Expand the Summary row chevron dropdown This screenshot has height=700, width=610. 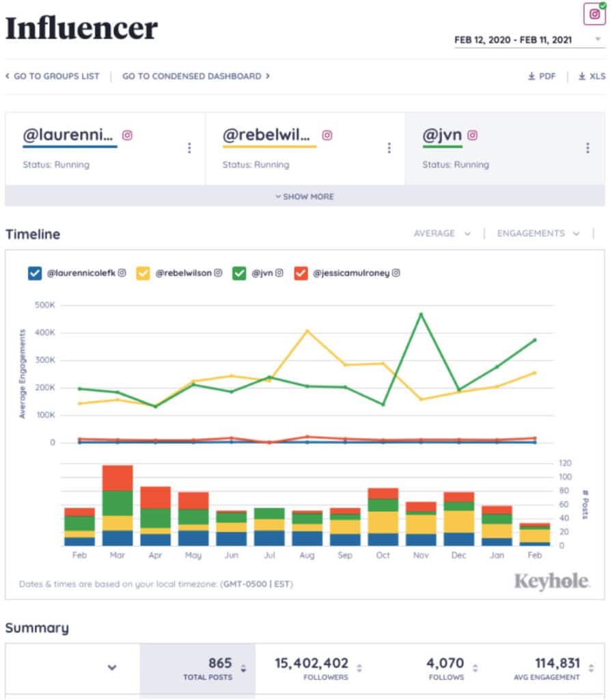tap(112, 668)
